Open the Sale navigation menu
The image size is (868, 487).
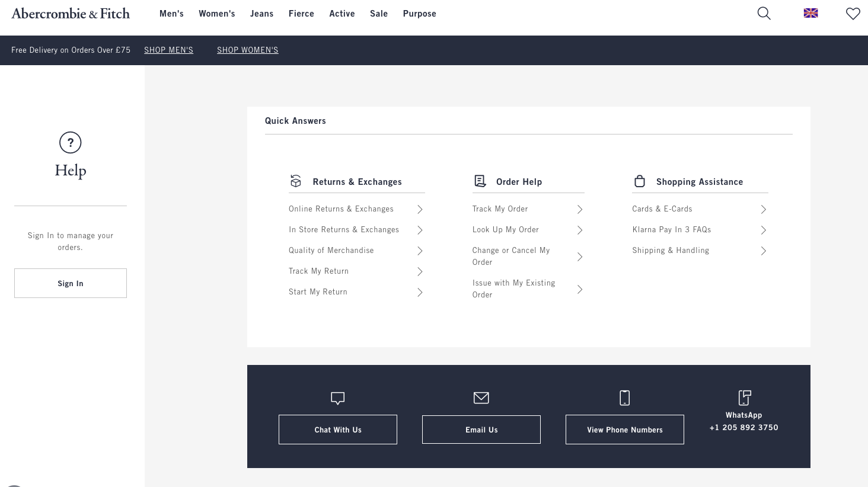379,13
